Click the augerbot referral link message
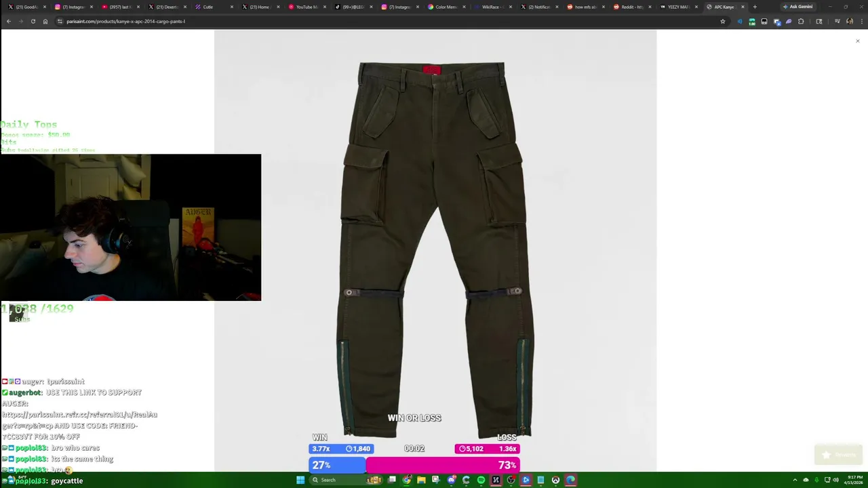This screenshot has width=868, height=488. (x=79, y=414)
